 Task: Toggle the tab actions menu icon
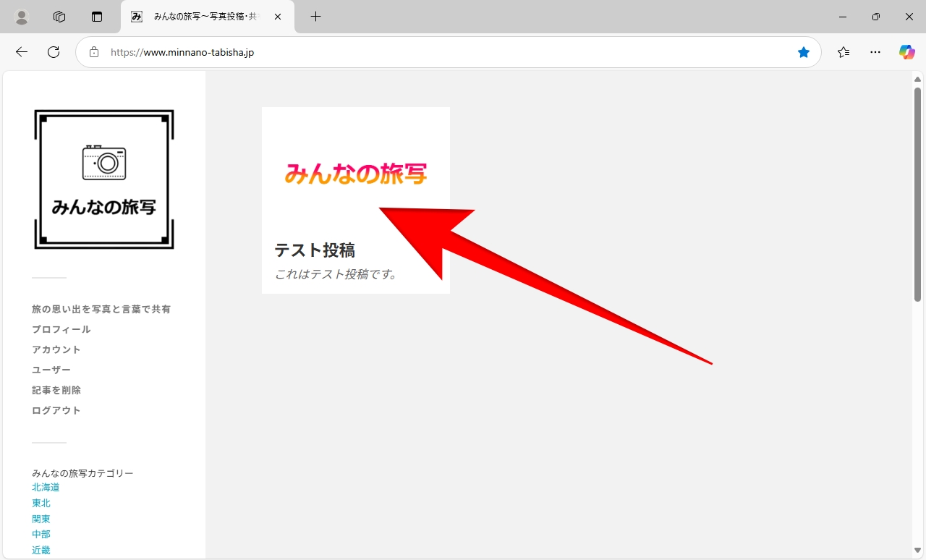point(97,17)
